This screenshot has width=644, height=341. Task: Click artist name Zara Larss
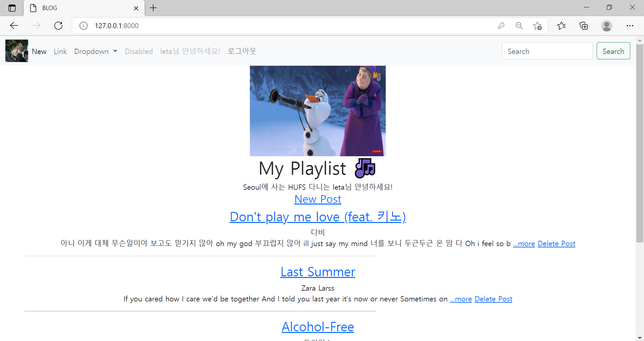point(318,288)
